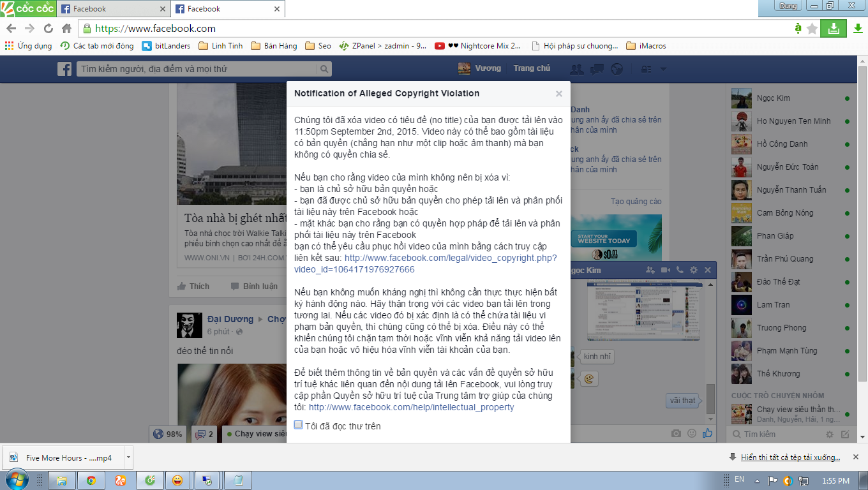The width and height of the screenshot is (868, 490).
Task: Open the bitLanders bookmark
Action: (x=167, y=46)
